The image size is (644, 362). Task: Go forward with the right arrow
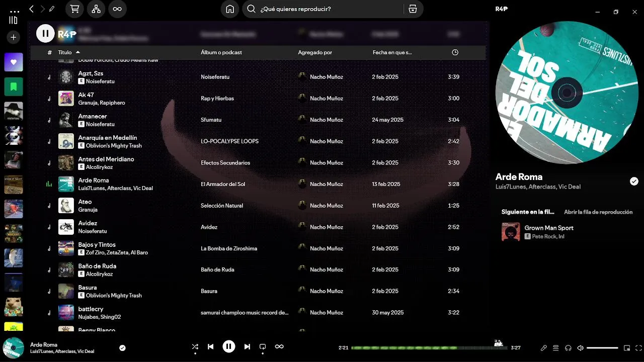[42, 9]
